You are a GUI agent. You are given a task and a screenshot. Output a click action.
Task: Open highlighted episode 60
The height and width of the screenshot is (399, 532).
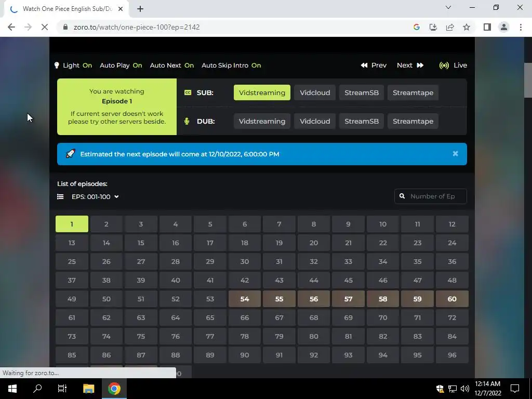(452, 299)
